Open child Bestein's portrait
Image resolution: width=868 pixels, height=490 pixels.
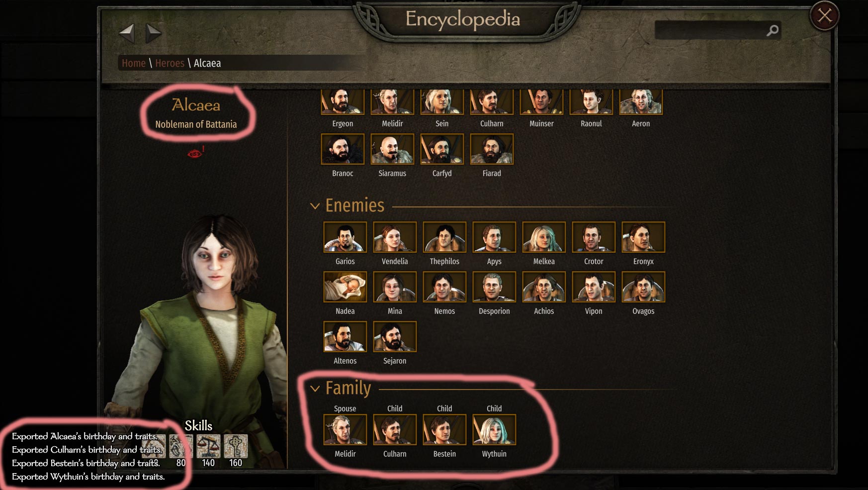[x=444, y=430]
